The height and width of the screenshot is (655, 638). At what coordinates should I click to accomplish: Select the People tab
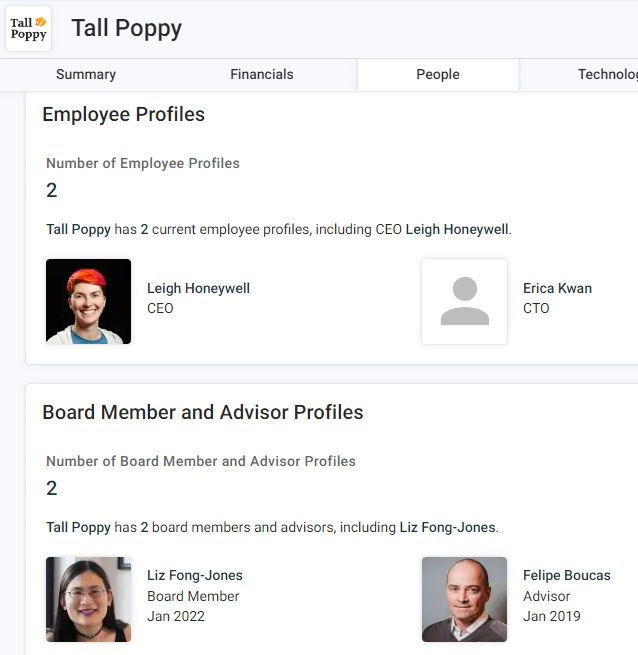click(x=438, y=75)
